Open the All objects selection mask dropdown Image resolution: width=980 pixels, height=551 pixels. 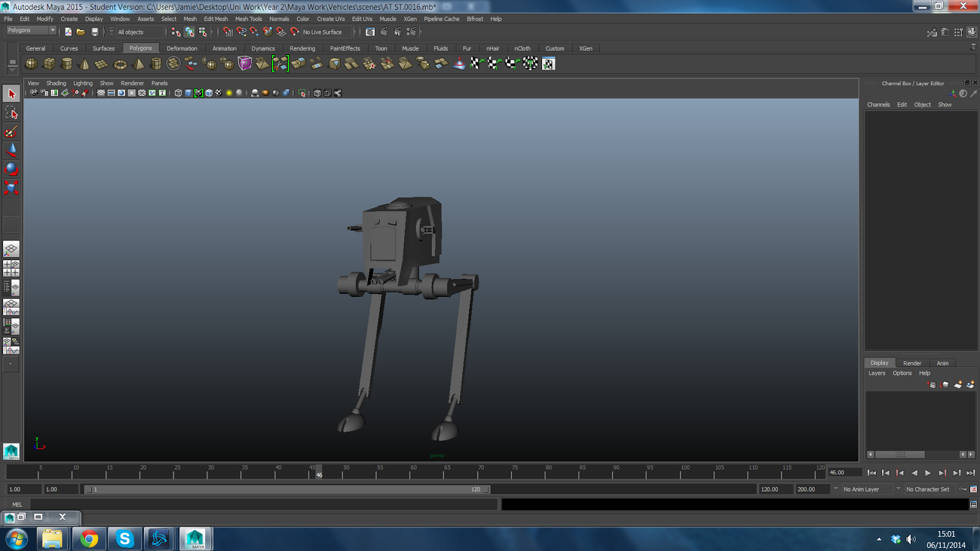[140, 32]
